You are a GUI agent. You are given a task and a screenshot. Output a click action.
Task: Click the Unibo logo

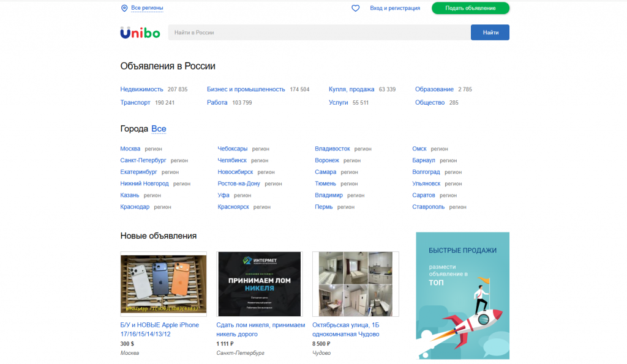click(140, 33)
